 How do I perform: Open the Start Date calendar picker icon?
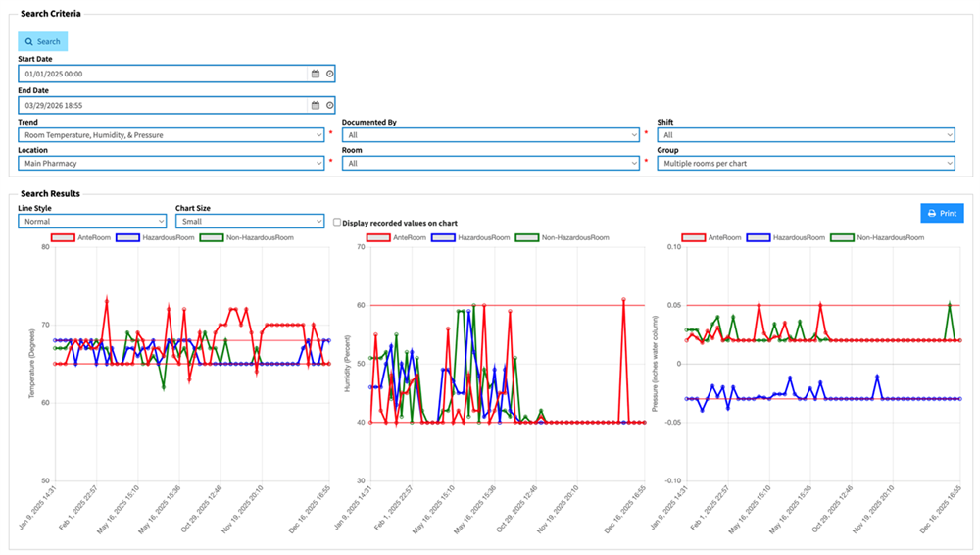coord(316,74)
